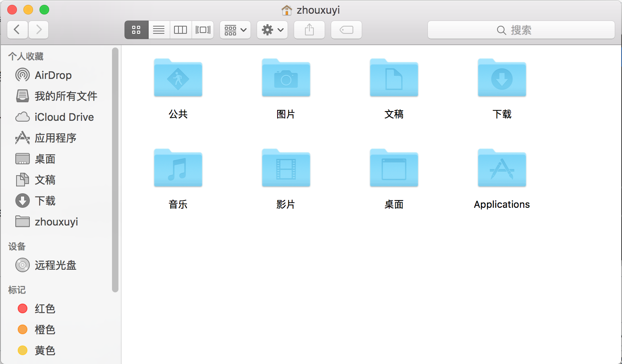Open the search field magnifier

click(501, 30)
